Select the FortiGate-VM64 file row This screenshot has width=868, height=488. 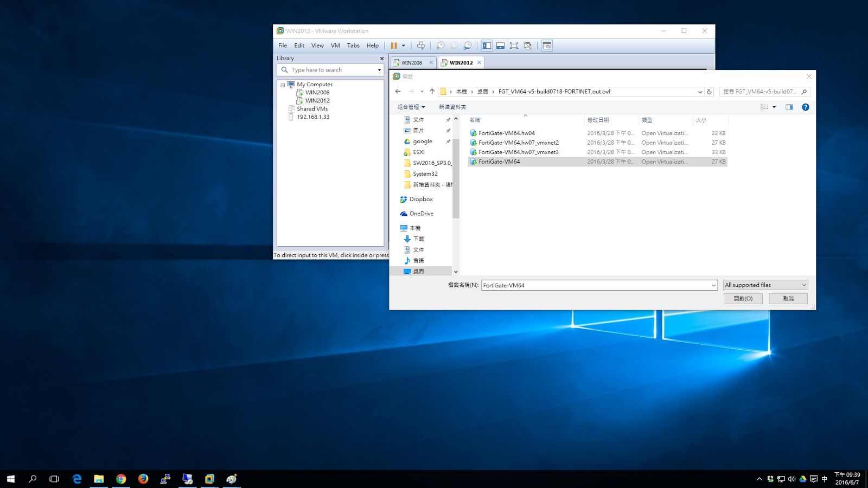pyautogui.click(x=597, y=162)
